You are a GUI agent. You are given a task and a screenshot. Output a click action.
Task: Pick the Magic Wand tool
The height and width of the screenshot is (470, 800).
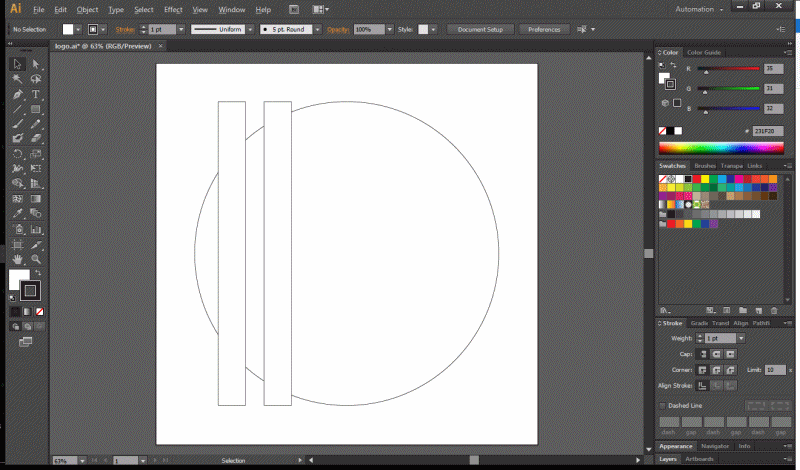coord(18,79)
